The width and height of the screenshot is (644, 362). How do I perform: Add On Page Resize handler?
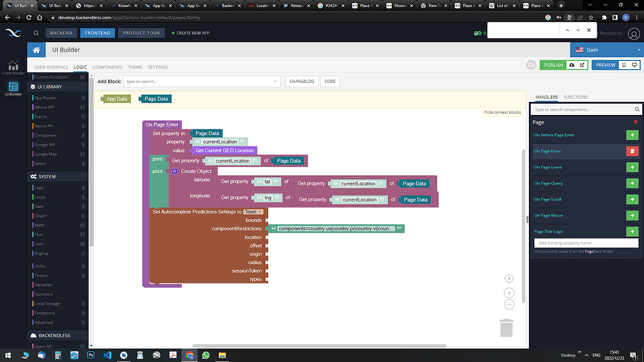click(632, 216)
